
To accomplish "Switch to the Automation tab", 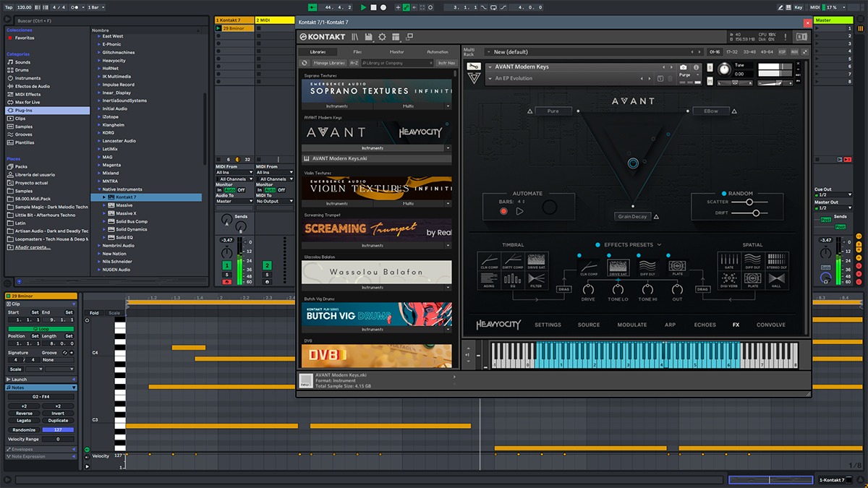I will pos(438,52).
